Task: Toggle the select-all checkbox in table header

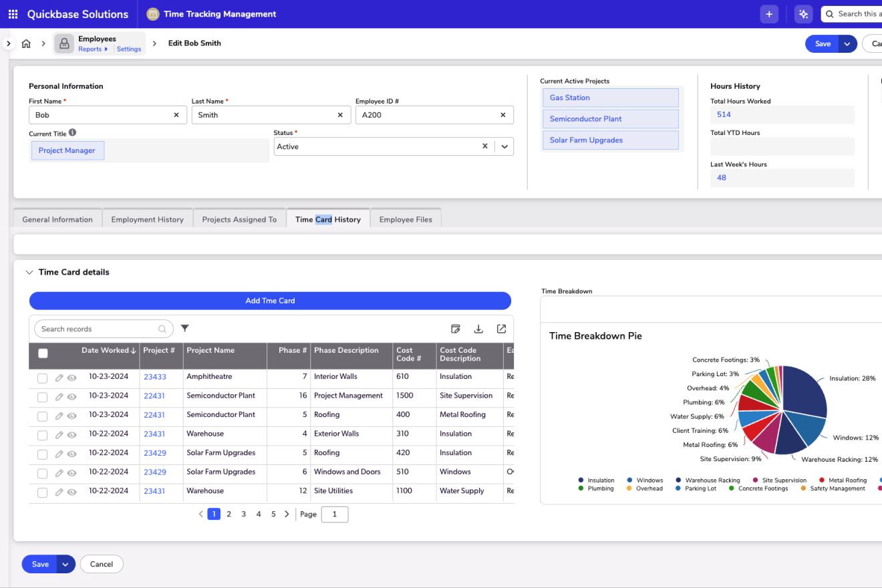Action: pyautogui.click(x=43, y=353)
